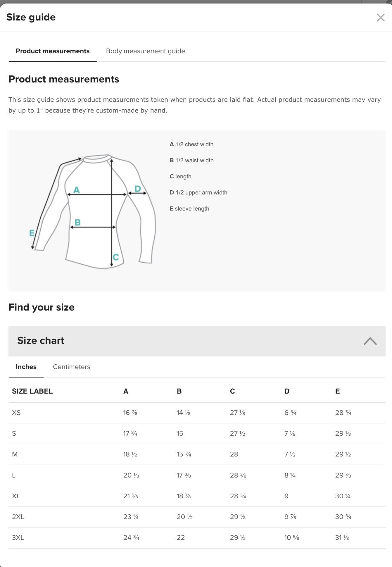Select the Product measurements tab
Image resolution: width=392 pixels, height=567 pixels.
(x=53, y=51)
